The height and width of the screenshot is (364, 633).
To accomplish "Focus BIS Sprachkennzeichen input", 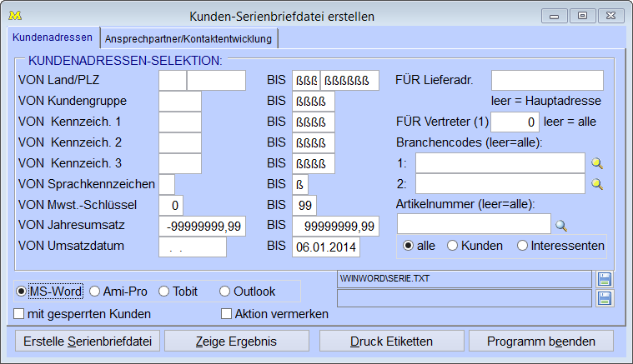I will [x=300, y=184].
